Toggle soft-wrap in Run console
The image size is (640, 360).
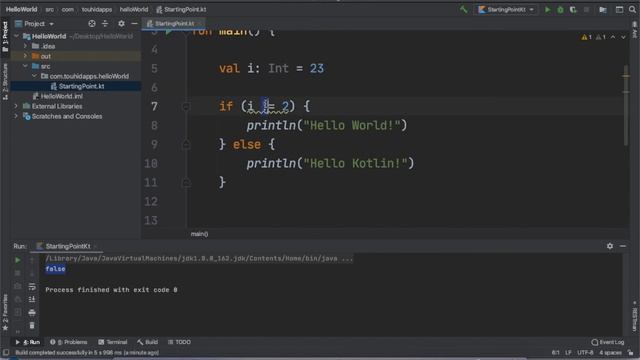32,287
